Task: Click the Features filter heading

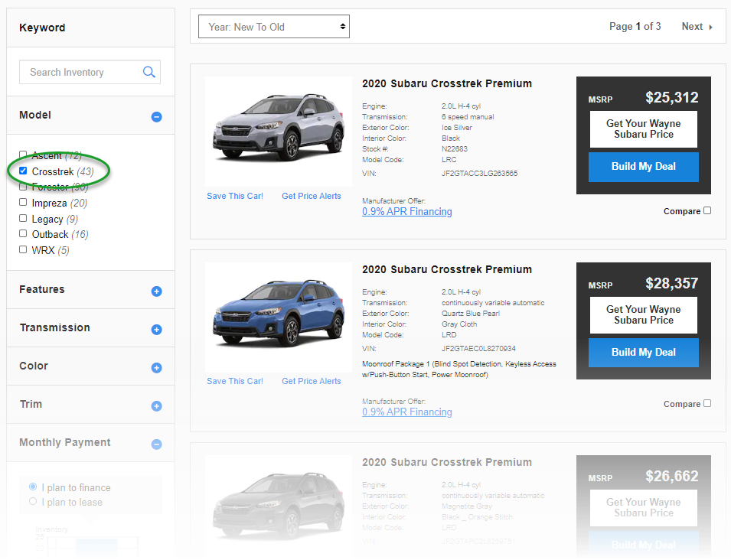Action: click(42, 289)
